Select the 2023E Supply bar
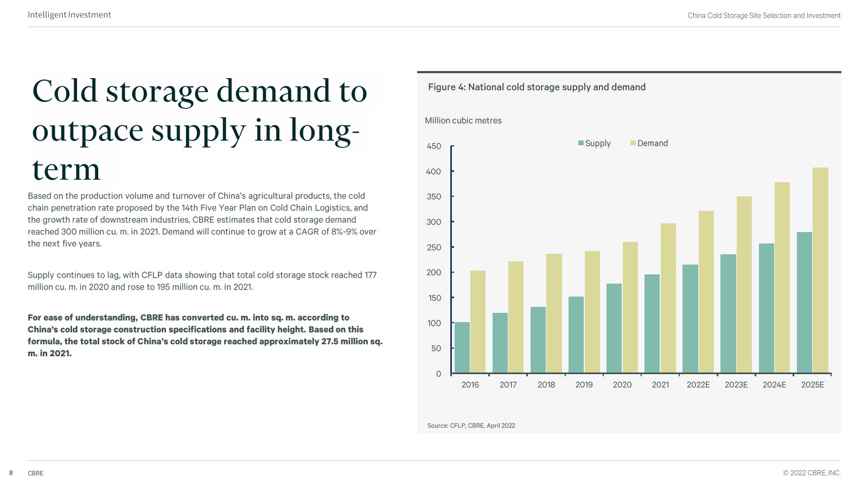The image size is (868, 488). [728, 313]
